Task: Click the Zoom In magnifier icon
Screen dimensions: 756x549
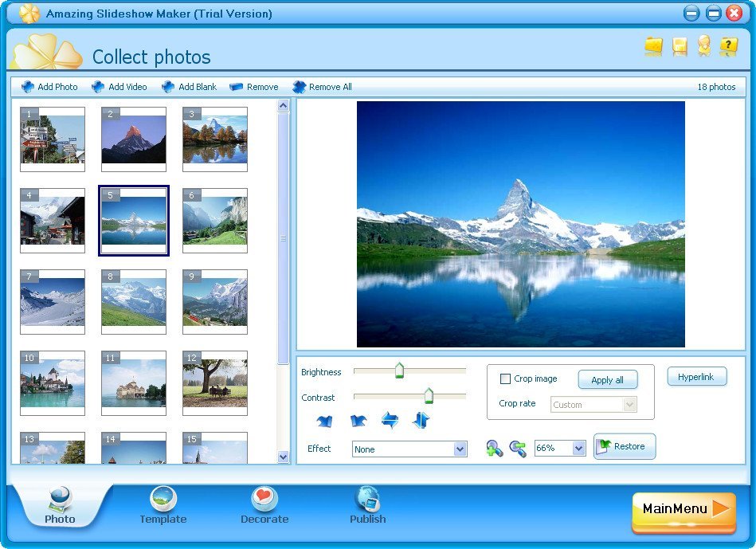Action: tap(492, 448)
